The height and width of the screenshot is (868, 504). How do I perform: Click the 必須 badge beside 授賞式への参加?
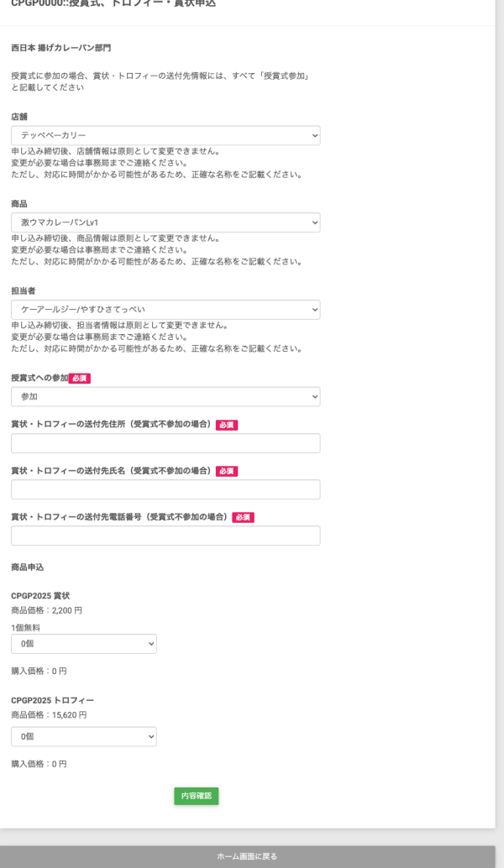click(x=80, y=379)
